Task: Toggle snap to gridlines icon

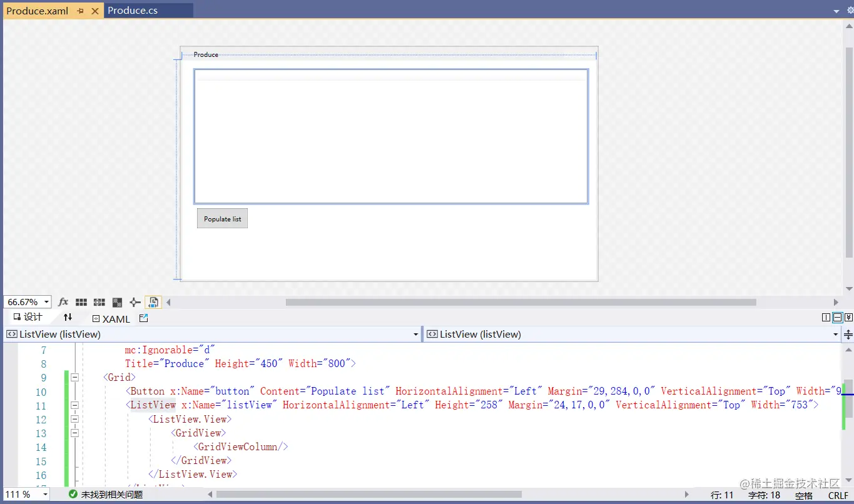Action: pyautogui.click(x=99, y=302)
